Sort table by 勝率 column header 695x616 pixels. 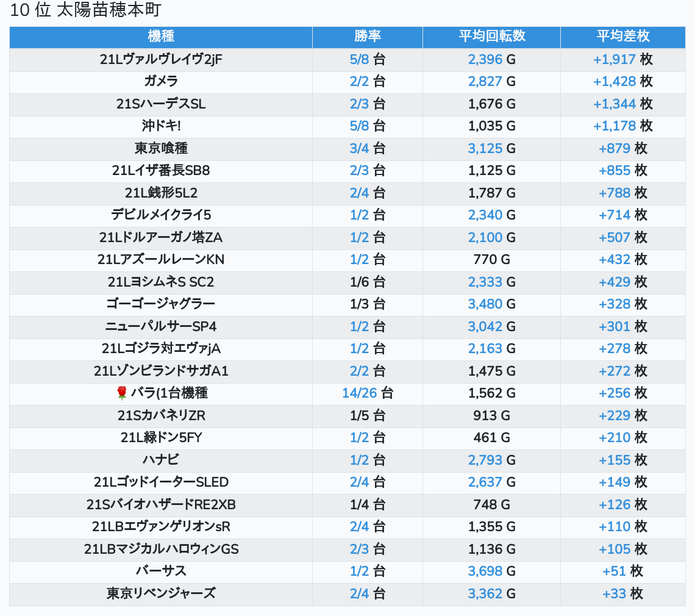pyautogui.click(x=367, y=37)
